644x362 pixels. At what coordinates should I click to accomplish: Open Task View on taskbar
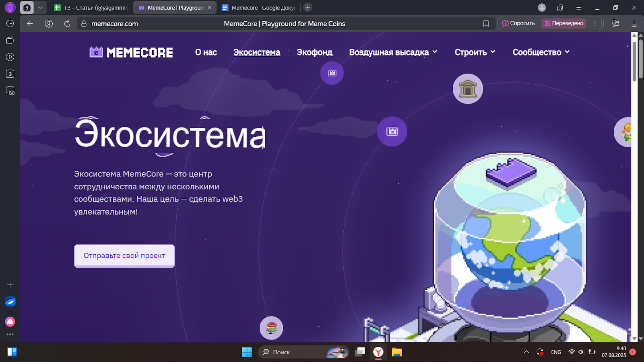pos(360,352)
